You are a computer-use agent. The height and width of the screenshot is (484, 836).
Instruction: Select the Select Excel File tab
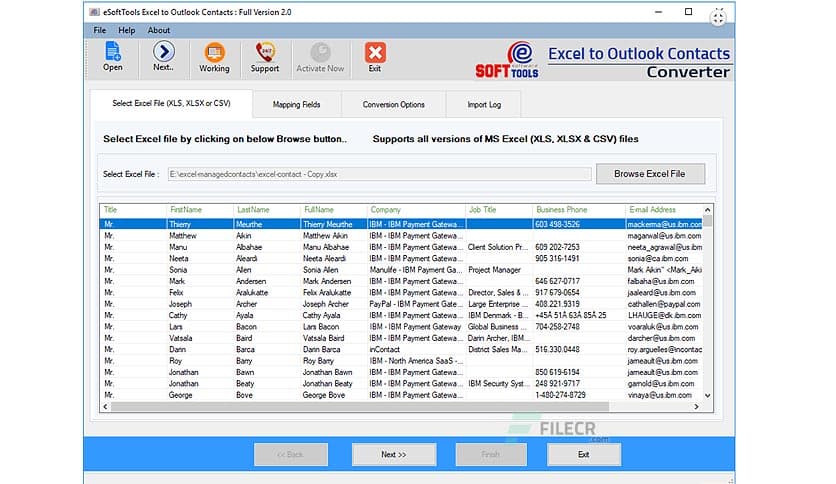(x=171, y=103)
